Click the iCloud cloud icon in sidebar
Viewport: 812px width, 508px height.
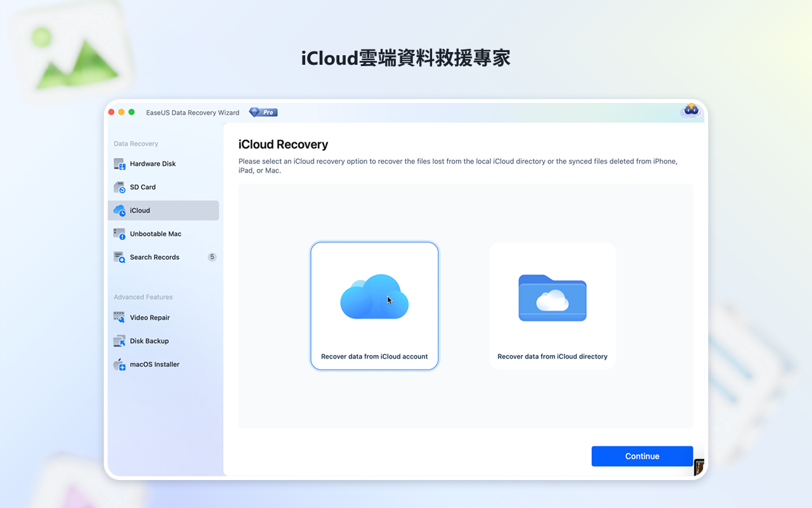pos(119,211)
